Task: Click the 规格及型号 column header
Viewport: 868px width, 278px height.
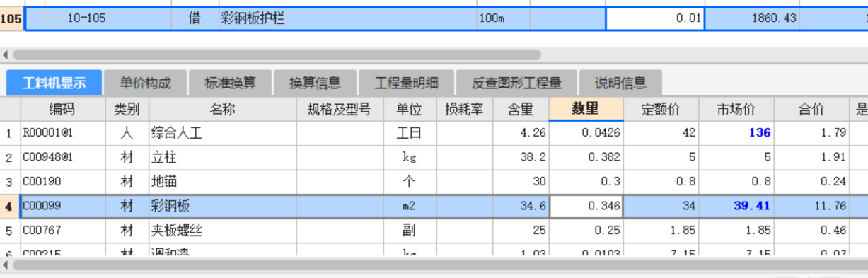Action: pyautogui.click(x=340, y=109)
